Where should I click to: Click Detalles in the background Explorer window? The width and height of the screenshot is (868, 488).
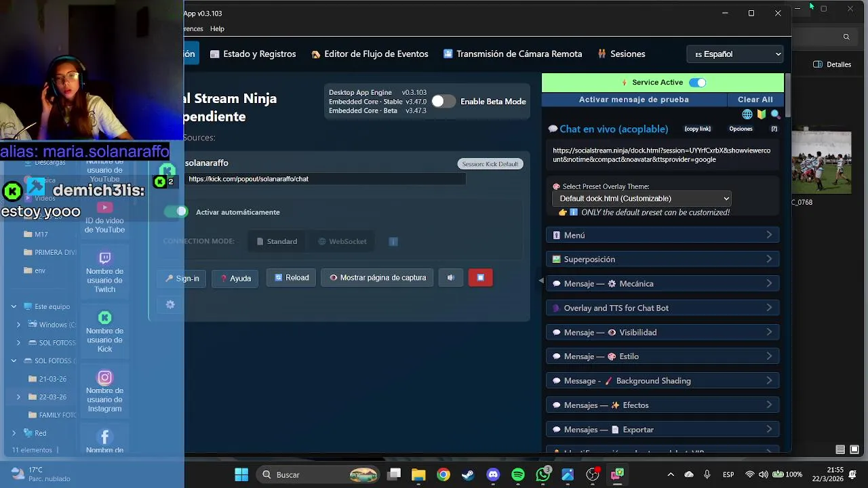pos(832,64)
